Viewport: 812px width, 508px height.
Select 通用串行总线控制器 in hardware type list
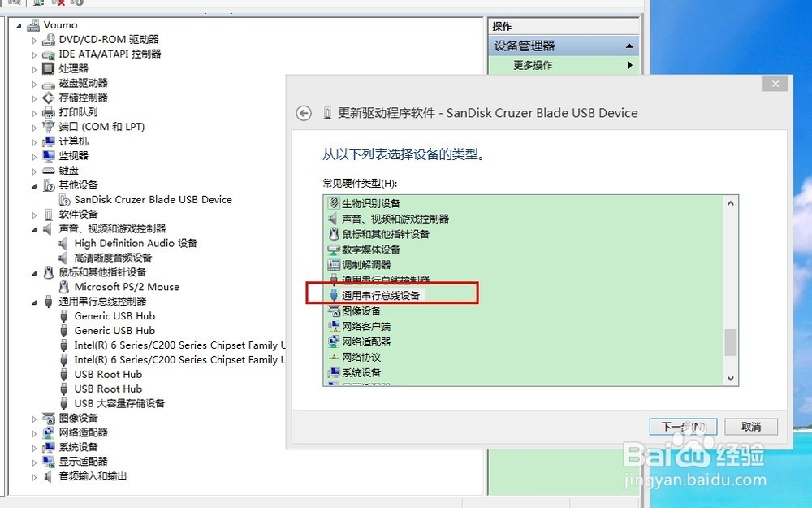tap(385, 280)
